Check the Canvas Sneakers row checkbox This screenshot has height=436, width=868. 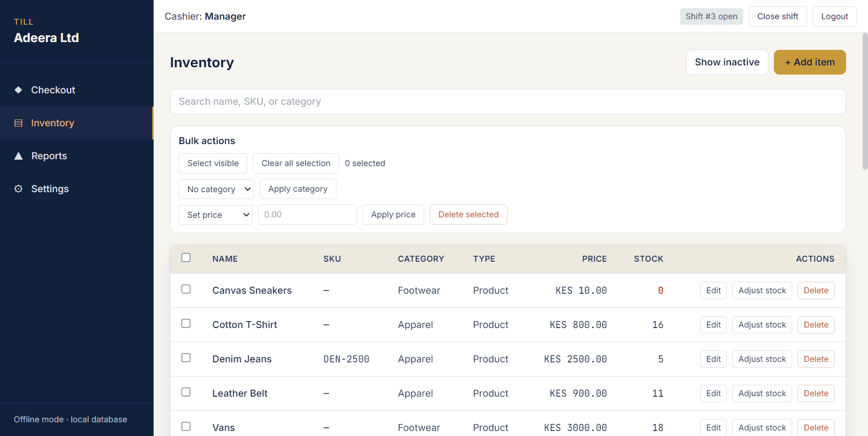tap(186, 289)
